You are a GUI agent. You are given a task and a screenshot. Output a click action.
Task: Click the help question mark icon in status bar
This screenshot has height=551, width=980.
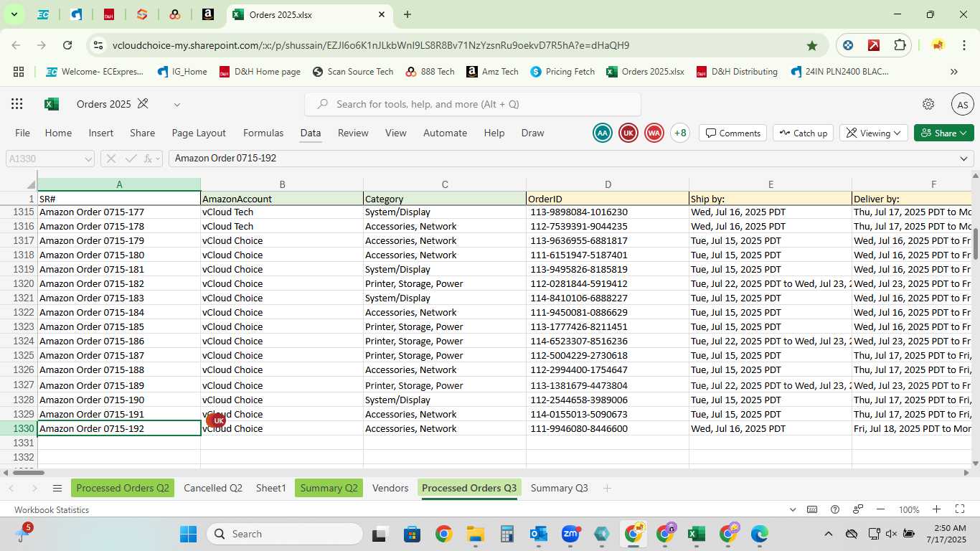[835, 509]
